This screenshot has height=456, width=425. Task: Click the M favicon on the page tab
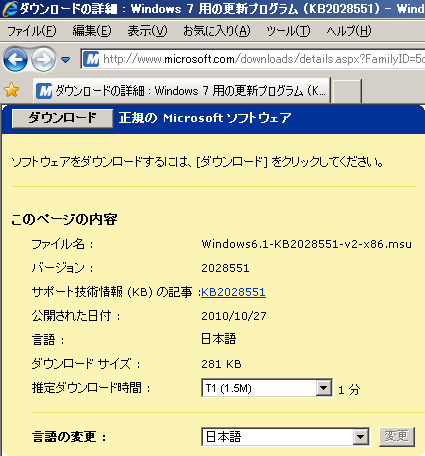(x=44, y=91)
